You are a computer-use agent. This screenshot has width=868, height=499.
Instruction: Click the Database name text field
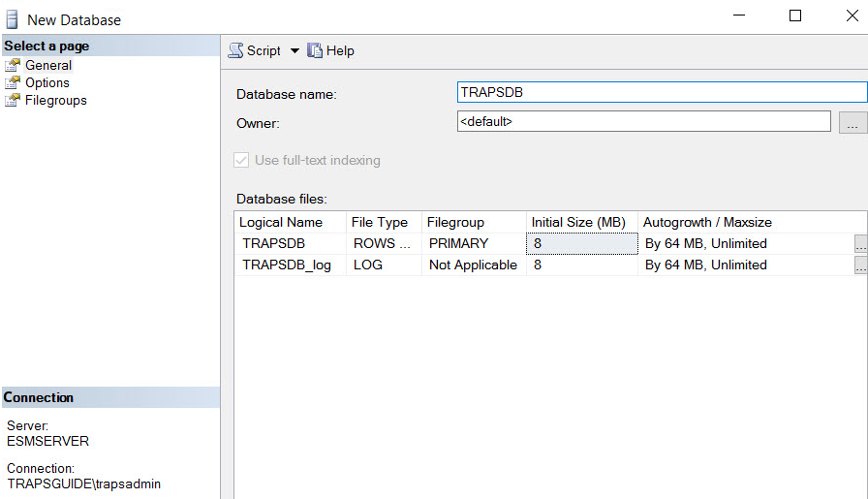tap(661, 93)
